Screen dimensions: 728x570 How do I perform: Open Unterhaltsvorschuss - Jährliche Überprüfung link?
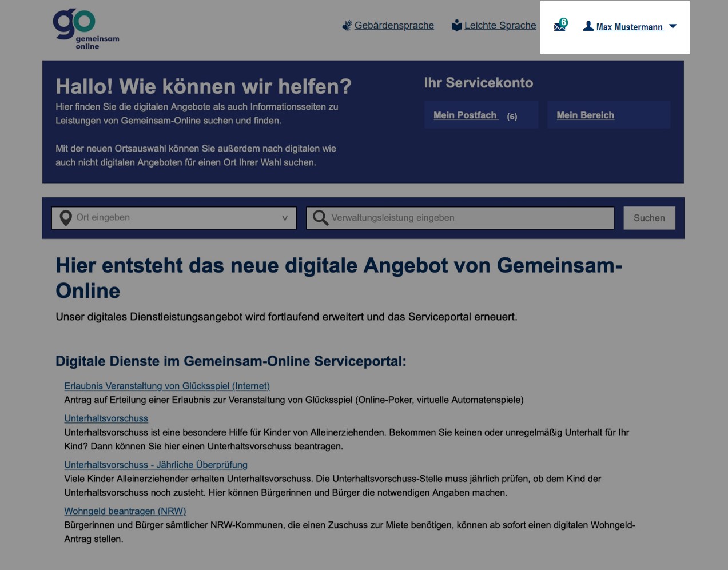[156, 465]
